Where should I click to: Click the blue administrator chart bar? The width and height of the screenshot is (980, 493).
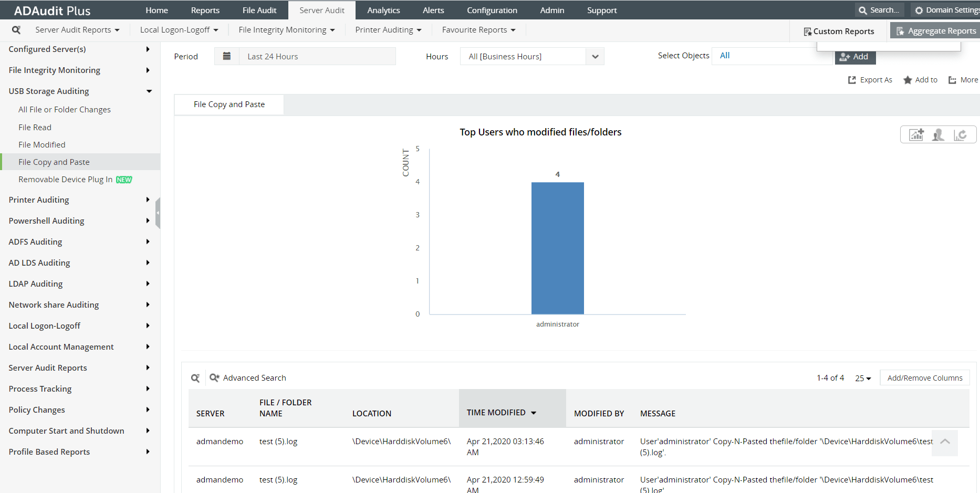557,248
